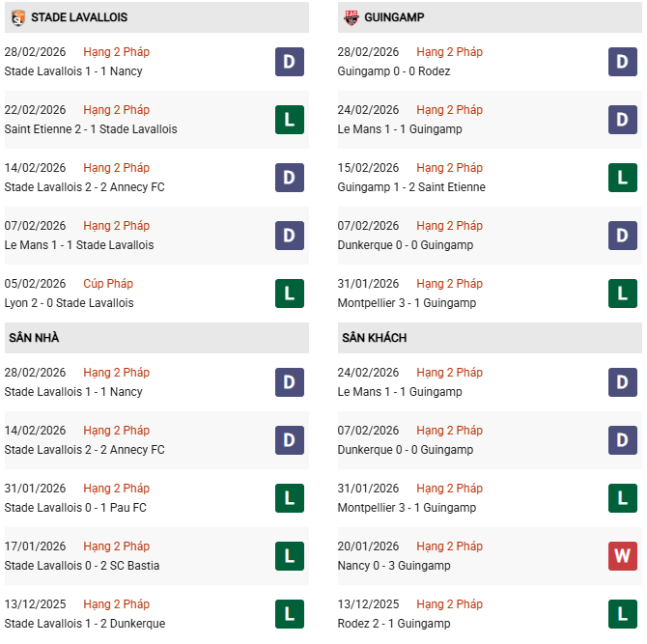Select L badge beside Saint Etienne 2 - 1 Stade Lavallois
The width and height of the screenshot is (647, 644).
(290, 120)
